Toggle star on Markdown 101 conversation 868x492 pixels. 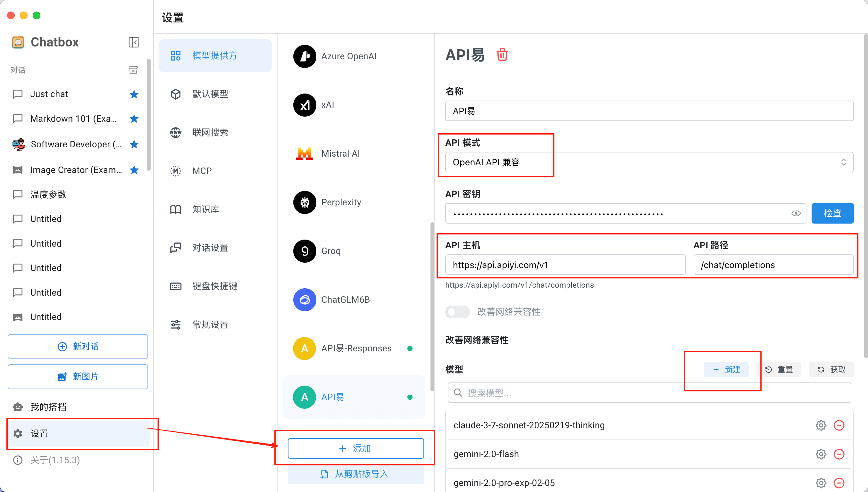134,119
